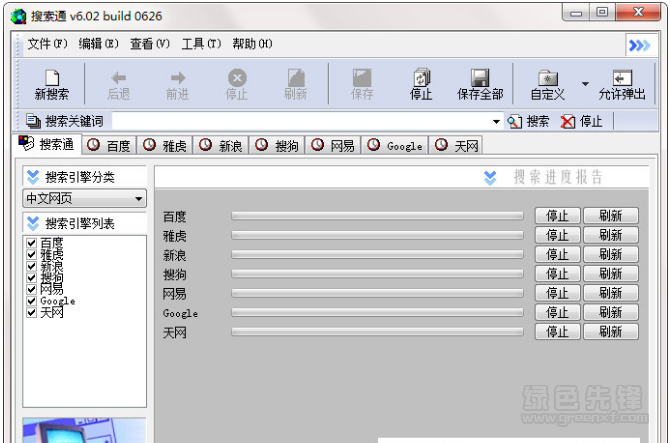Switch to the 新浪 tab

click(221, 145)
